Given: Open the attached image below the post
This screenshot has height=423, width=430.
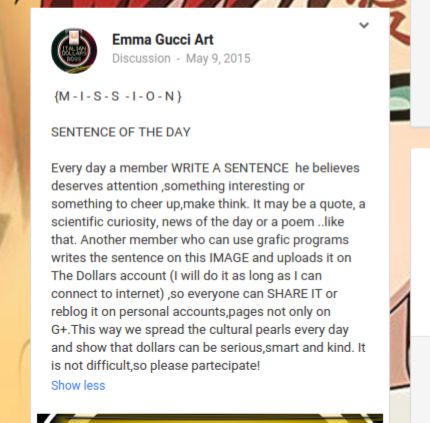Looking at the screenshot, I should coord(210,418).
